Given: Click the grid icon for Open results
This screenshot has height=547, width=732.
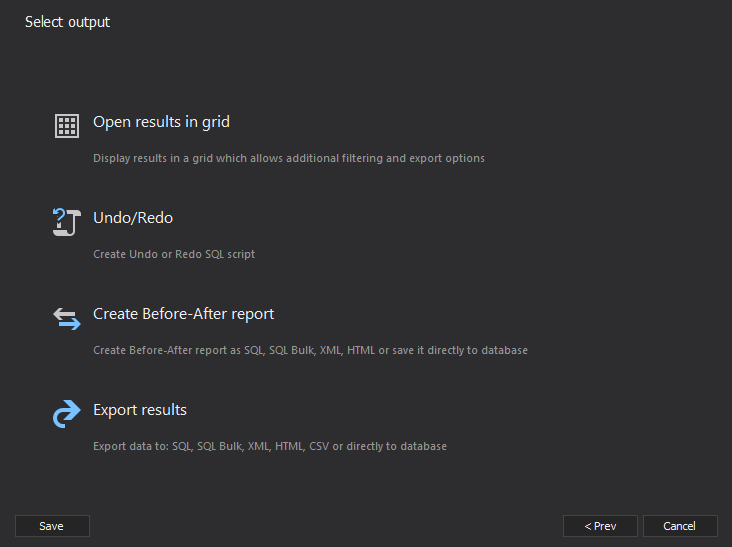Looking at the screenshot, I should pos(67,126).
